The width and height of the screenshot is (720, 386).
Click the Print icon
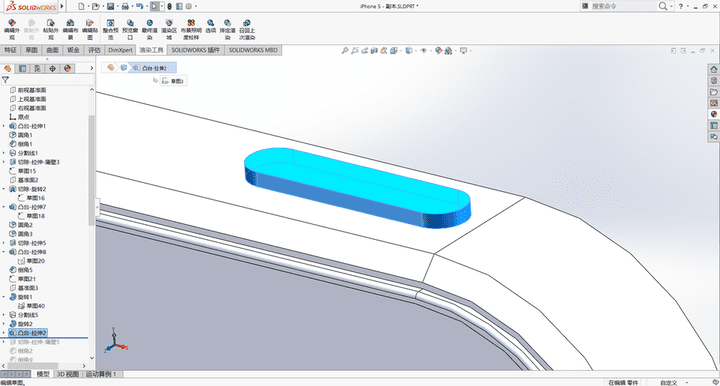click(125, 6)
